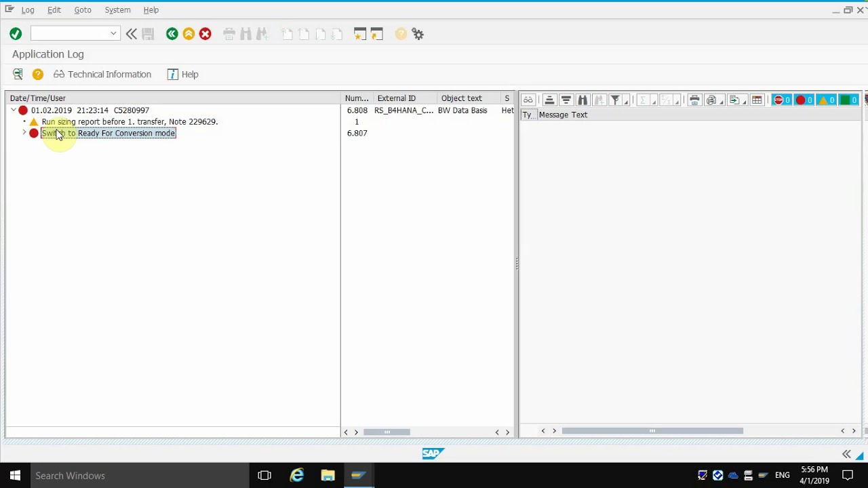Click the Generate Shortcut window icon
The image size is (868, 488).
tap(377, 34)
